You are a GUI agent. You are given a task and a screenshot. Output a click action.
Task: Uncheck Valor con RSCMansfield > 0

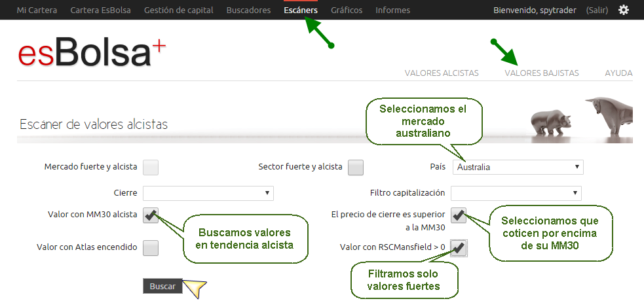point(459,248)
